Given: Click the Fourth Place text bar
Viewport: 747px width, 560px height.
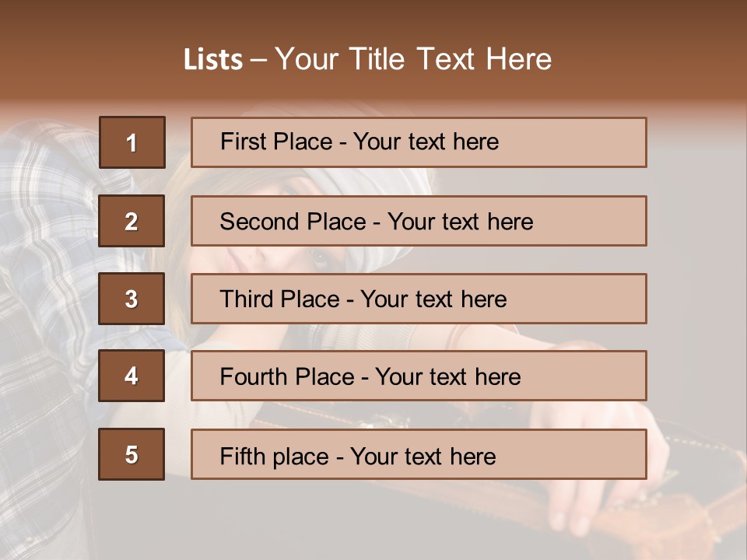Looking at the screenshot, I should coord(419,376).
